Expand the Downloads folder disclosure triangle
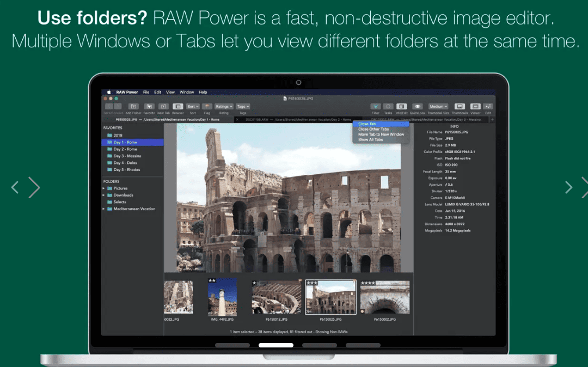 point(104,195)
